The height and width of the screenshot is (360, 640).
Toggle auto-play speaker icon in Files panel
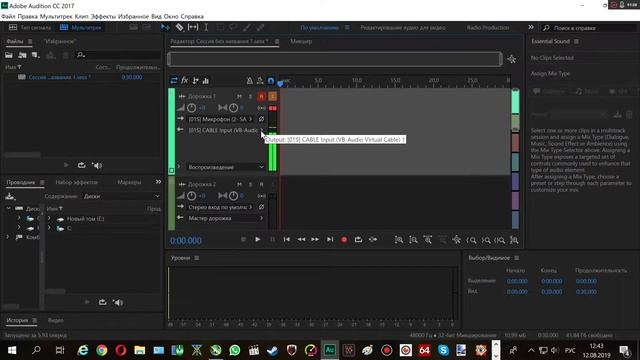pos(97,165)
